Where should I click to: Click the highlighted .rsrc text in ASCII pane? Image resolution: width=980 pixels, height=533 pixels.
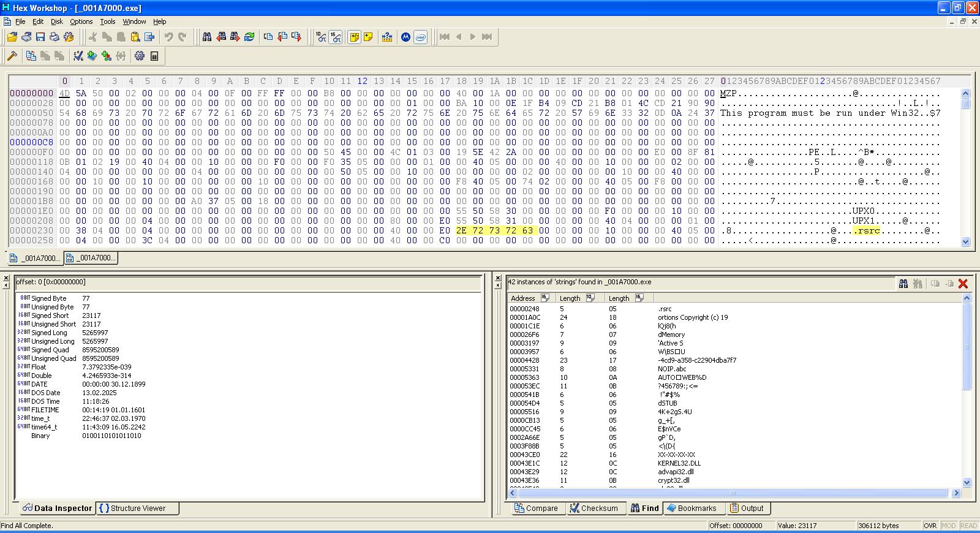pos(866,230)
